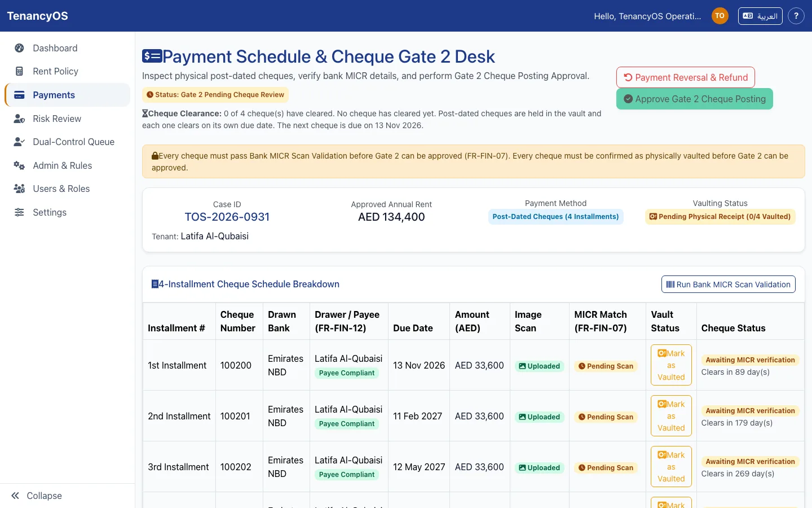Click the Payments card icon in sidebar
Image resolution: width=812 pixels, height=508 pixels.
[x=19, y=95]
